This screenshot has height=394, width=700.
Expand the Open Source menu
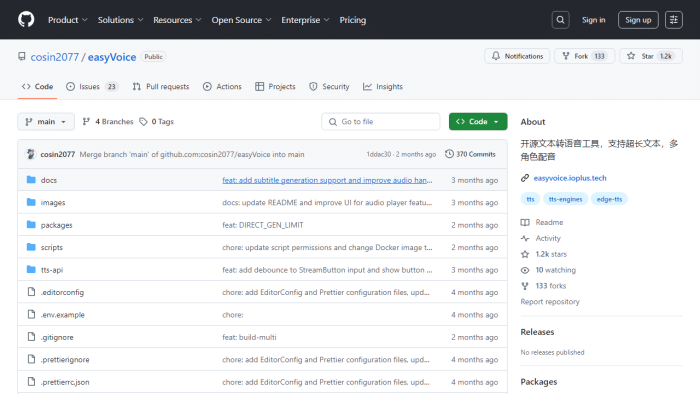[x=241, y=20]
